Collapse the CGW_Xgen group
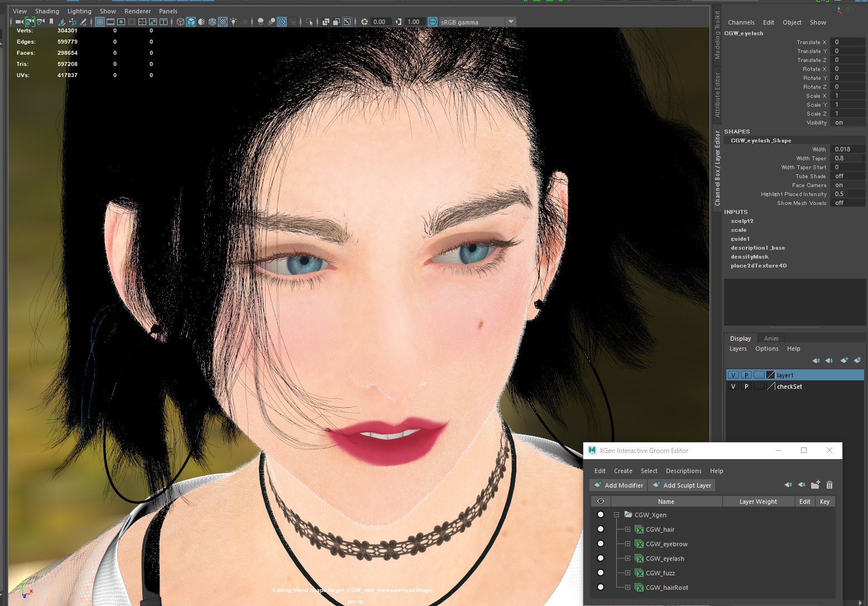This screenshot has height=606, width=868. click(x=616, y=515)
